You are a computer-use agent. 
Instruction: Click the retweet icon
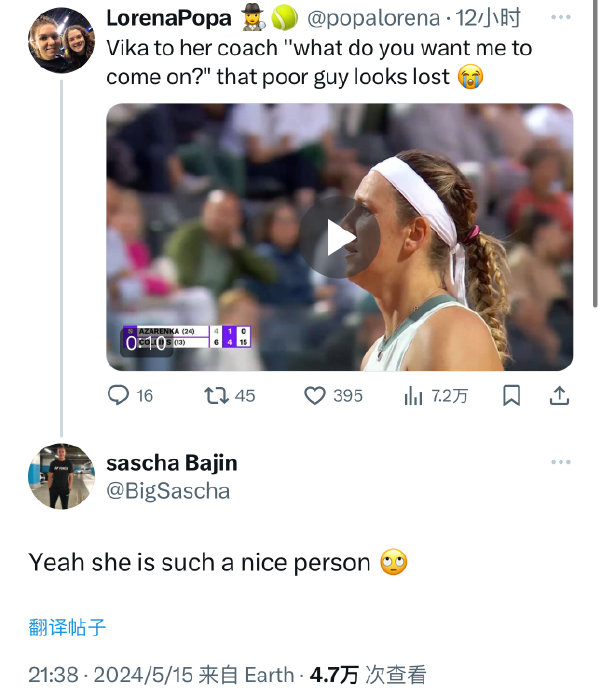(215, 396)
